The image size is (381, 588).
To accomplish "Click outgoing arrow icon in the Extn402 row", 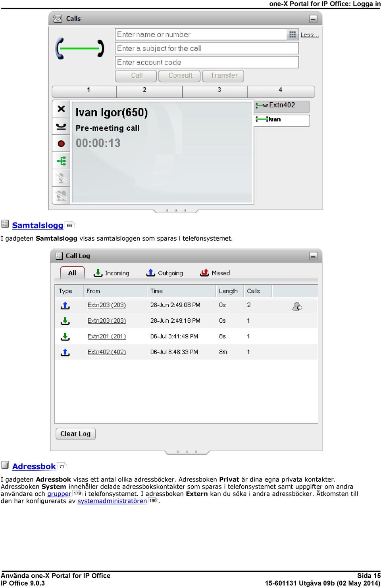I will (x=65, y=352).
